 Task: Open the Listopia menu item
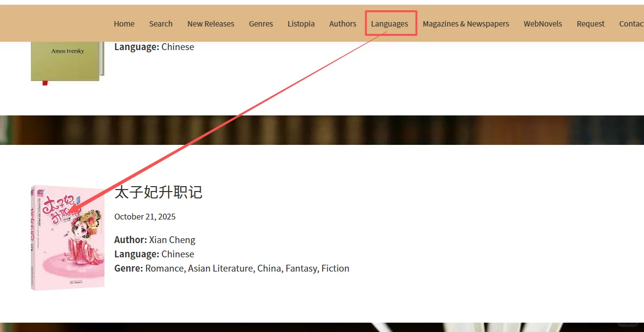coord(301,23)
